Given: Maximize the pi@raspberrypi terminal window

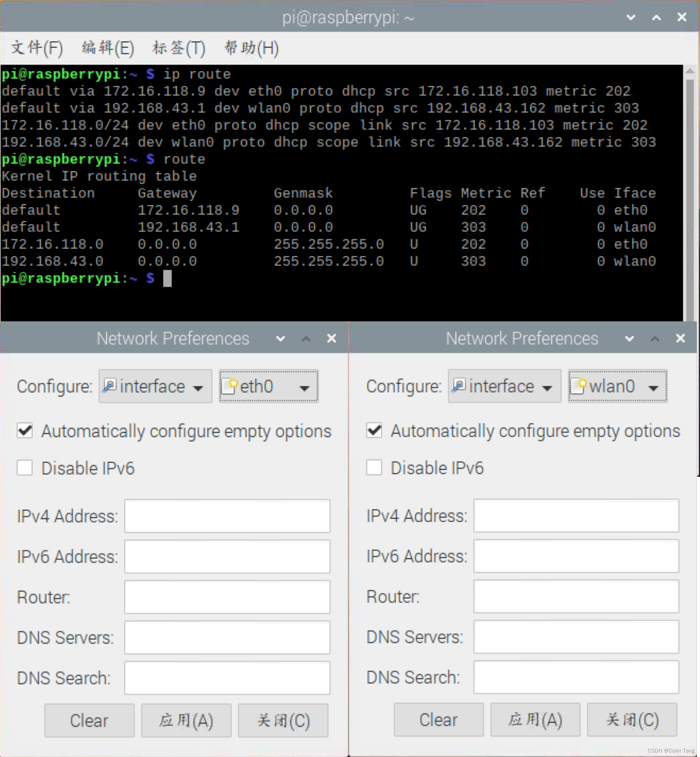Looking at the screenshot, I should pos(656,17).
